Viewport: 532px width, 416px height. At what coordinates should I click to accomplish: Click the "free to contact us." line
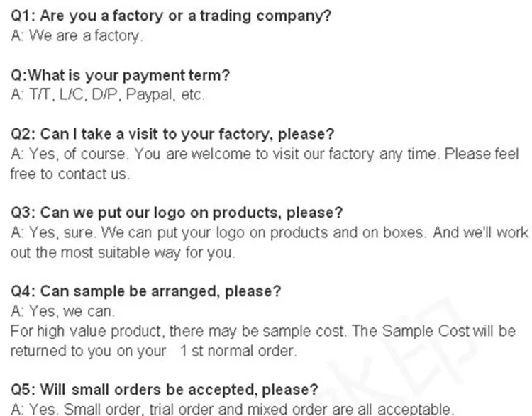click(70, 173)
